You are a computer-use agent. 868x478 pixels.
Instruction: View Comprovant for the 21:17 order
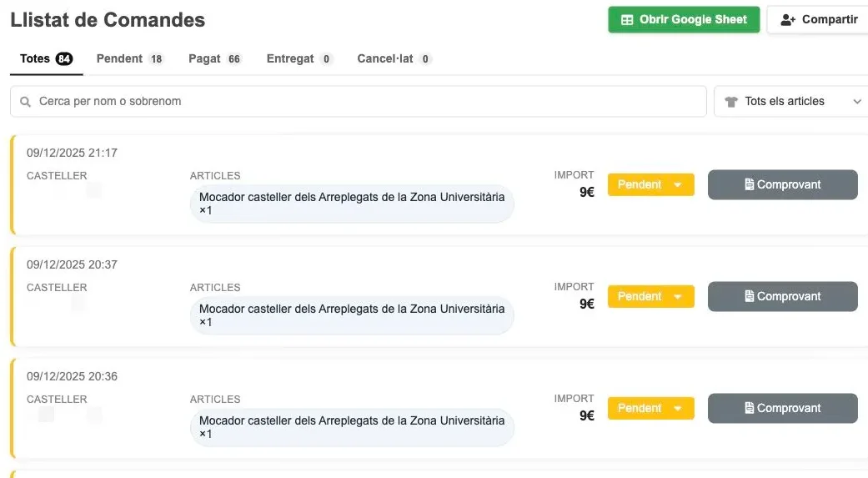pos(783,184)
